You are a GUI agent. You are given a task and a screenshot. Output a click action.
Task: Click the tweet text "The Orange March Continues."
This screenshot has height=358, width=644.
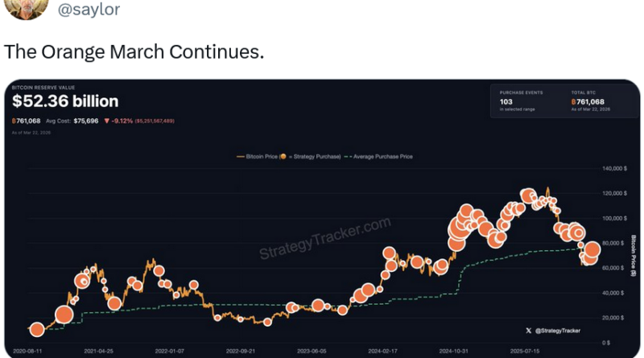click(133, 51)
